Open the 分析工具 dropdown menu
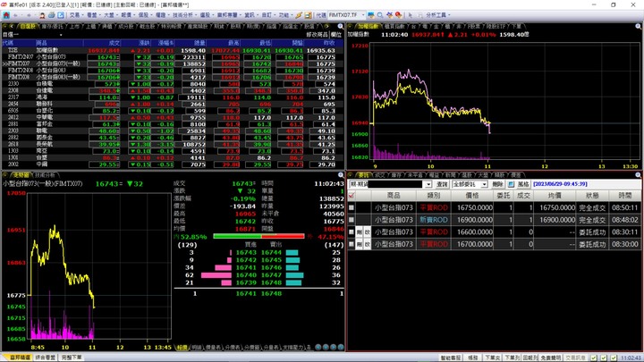Viewport: 644px width, 362px height. (x=437, y=15)
